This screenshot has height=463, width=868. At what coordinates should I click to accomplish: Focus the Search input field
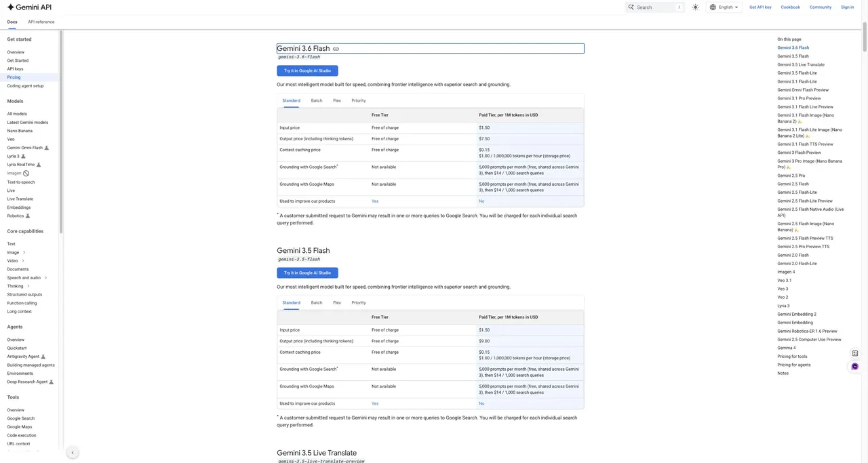(x=655, y=7)
